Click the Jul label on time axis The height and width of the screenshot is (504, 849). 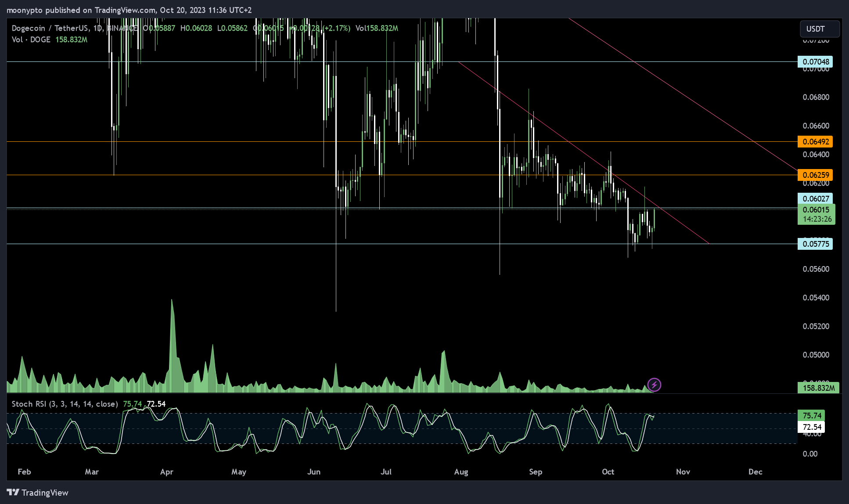coord(386,472)
